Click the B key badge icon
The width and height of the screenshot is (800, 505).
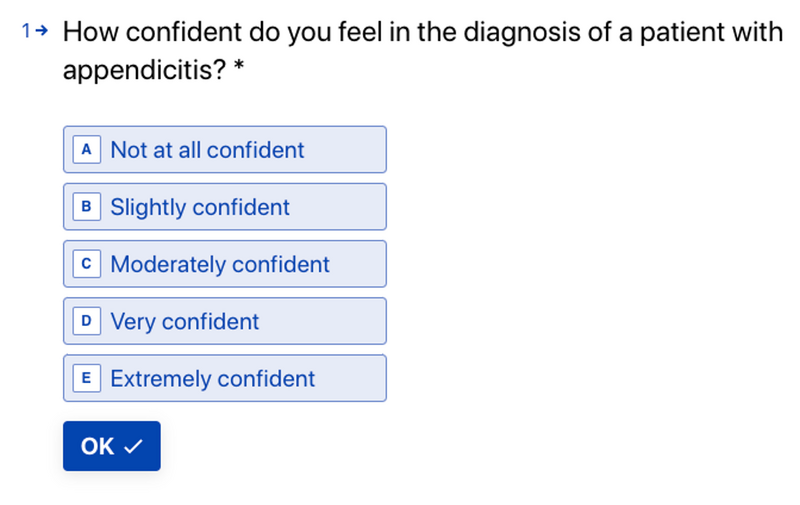(x=87, y=207)
